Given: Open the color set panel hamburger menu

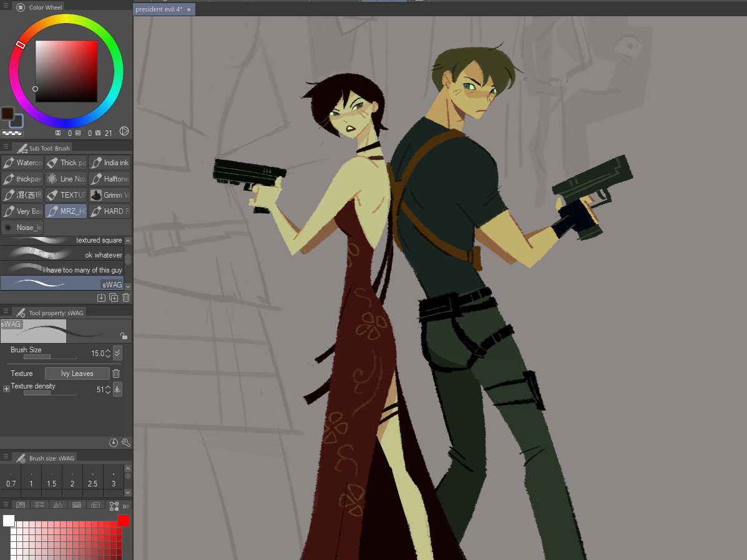Looking at the screenshot, I should point(6,504).
